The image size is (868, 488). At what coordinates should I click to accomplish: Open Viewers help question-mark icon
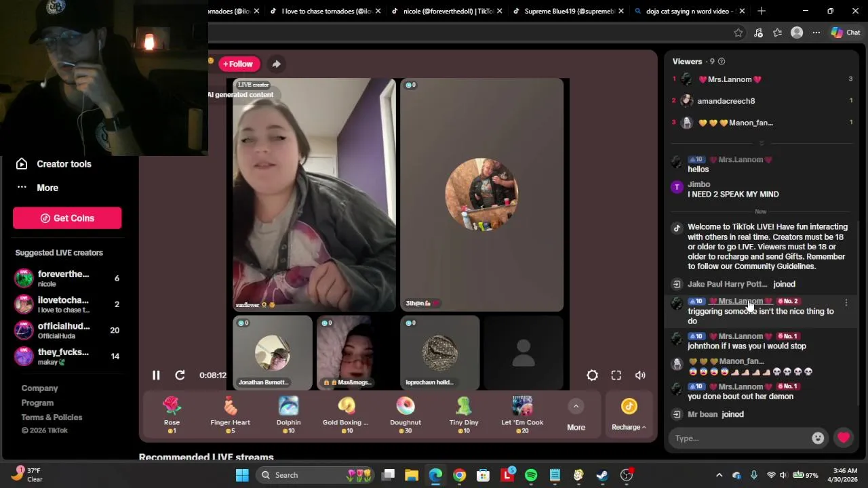[722, 62]
